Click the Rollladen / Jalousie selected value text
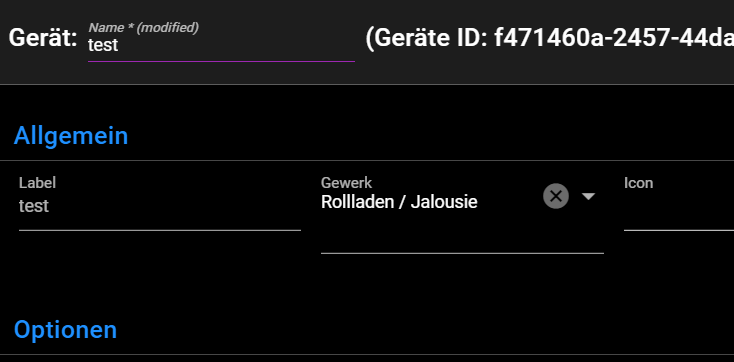This screenshot has width=734, height=362. (x=399, y=202)
